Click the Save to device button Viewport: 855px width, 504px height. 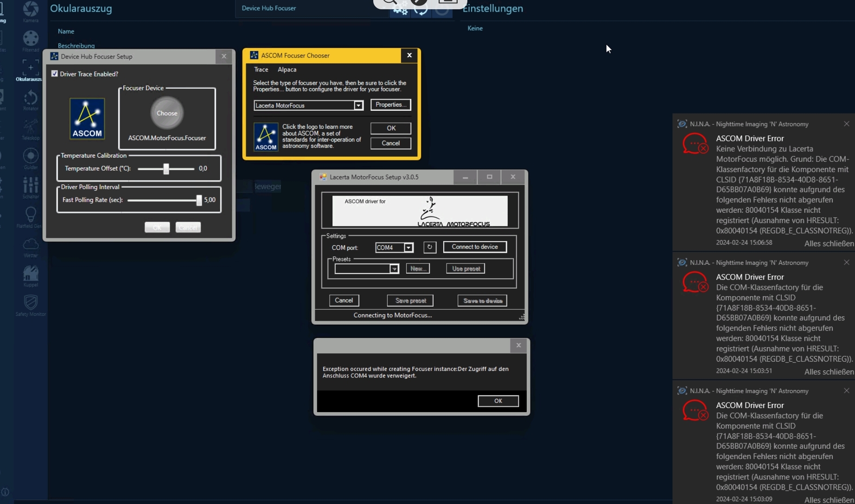[482, 301]
